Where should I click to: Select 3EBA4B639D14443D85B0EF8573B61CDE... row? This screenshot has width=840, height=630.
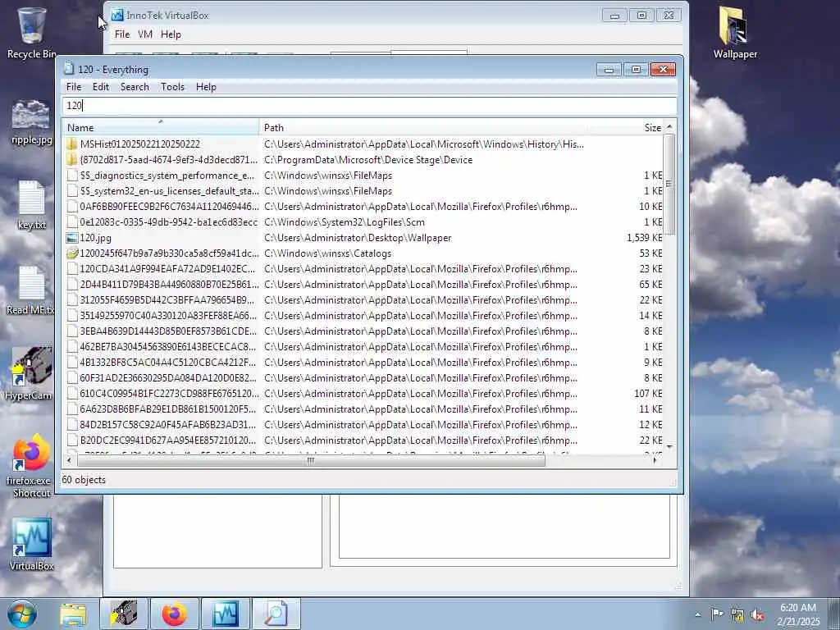click(363, 331)
